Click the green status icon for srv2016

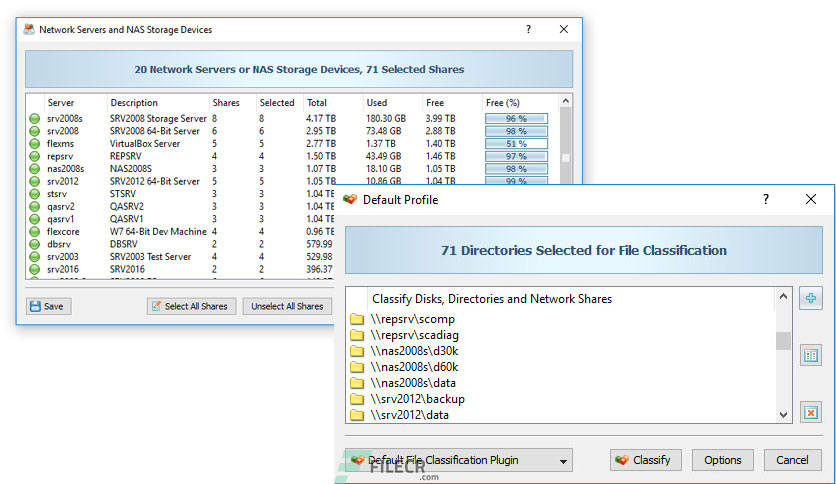pos(35,269)
